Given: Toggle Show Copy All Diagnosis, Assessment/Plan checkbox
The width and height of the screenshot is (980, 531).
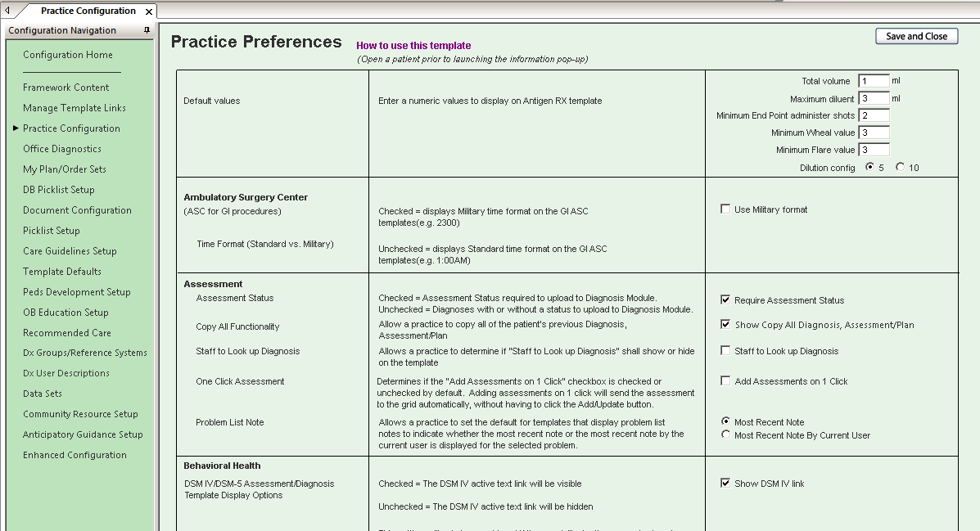Looking at the screenshot, I should click(x=725, y=324).
